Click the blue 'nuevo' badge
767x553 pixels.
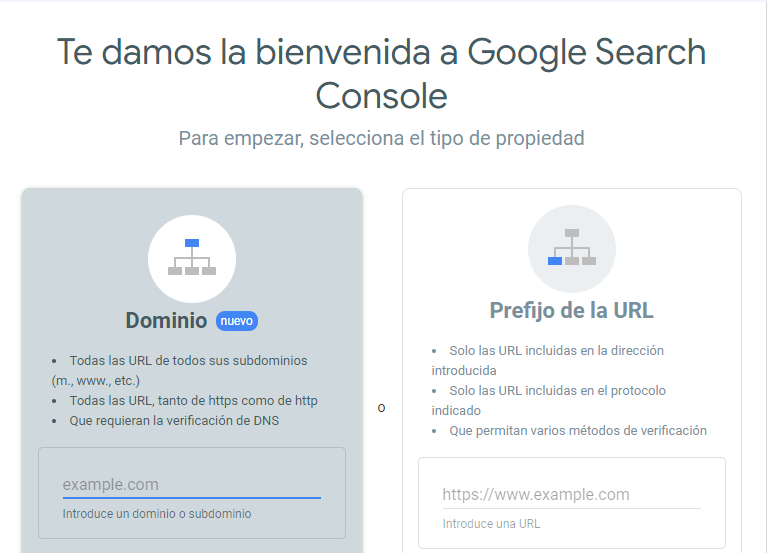(x=237, y=321)
